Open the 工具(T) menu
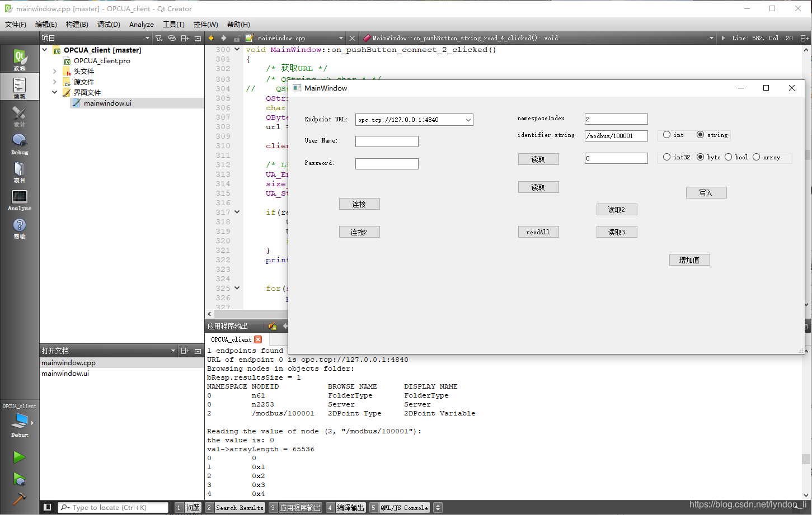The height and width of the screenshot is (515, 812). [x=173, y=24]
